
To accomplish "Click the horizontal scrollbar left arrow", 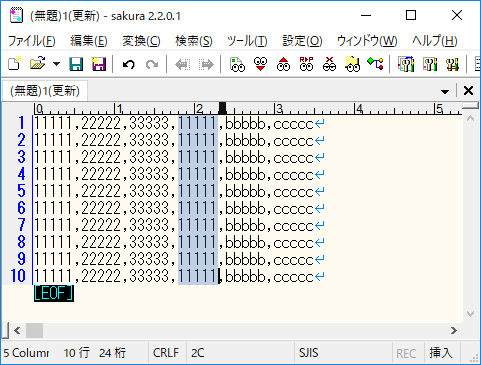I will (17, 331).
